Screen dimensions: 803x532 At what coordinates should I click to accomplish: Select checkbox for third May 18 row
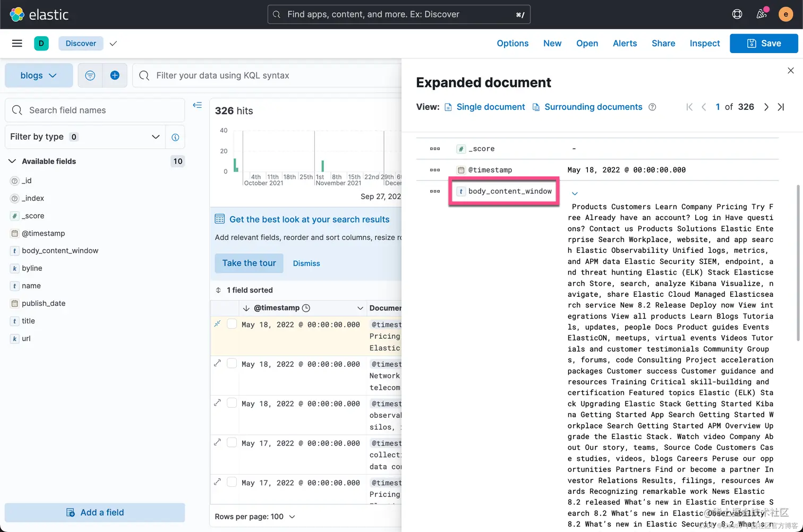coord(232,403)
